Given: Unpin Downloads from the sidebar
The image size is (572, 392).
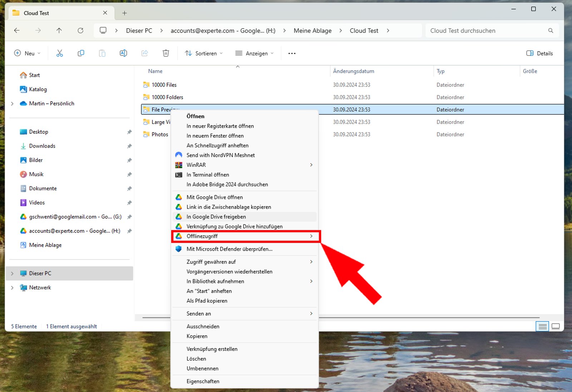Looking at the screenshot, I should 129,146.
